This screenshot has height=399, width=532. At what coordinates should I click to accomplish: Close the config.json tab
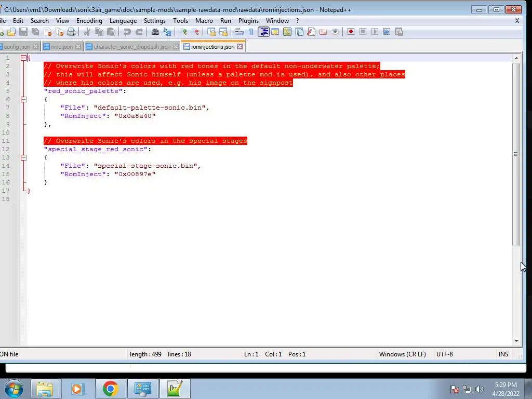pyautogui.click(x=36, y=47)
